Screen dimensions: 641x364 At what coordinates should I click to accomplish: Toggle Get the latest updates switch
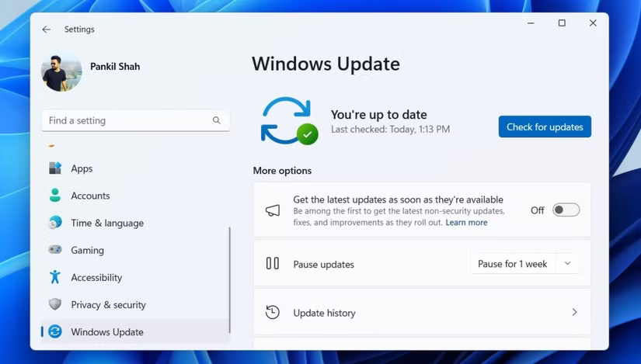[x=566, y=210]
